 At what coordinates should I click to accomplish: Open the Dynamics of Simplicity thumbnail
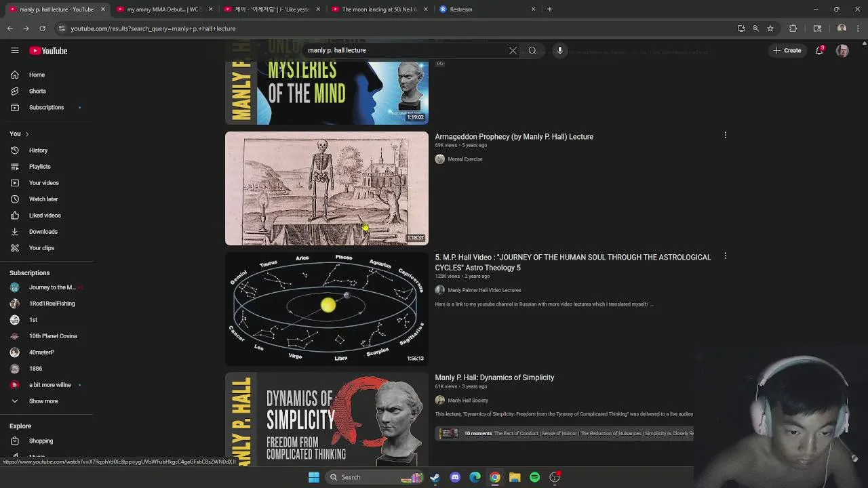click(x=327, y=419)
